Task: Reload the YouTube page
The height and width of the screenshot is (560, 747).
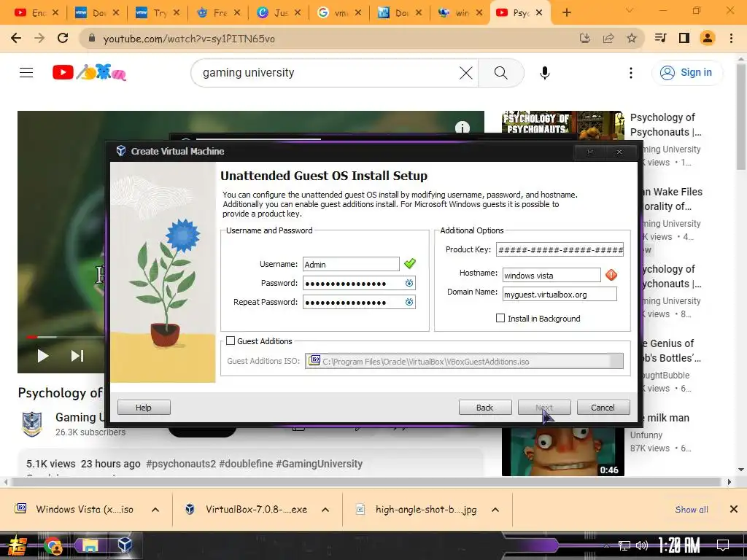Action: (x=63, y=38)
